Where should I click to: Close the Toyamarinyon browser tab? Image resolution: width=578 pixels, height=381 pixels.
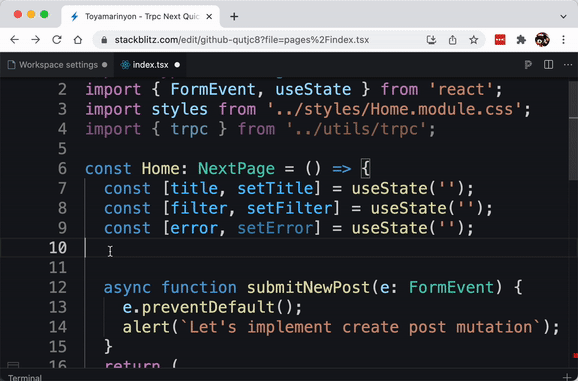coord(209,17)
